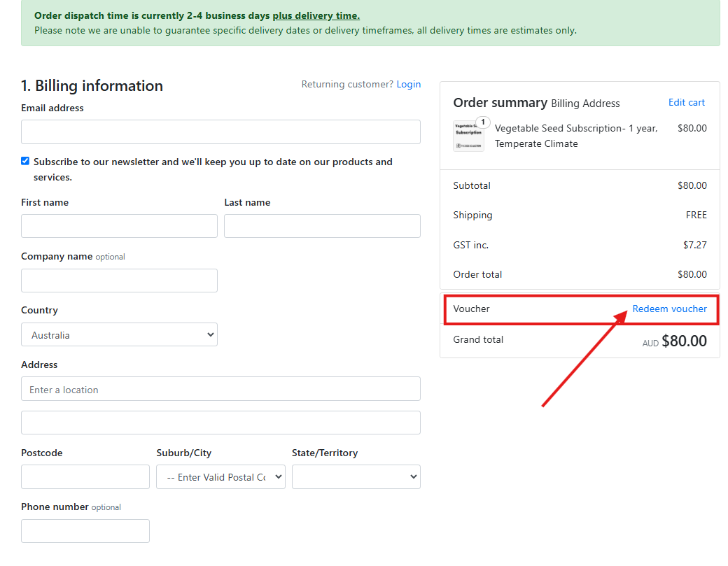Expand the Suburb/City dropdown
This screenshot has height=566, width=728.
[220, 476]
